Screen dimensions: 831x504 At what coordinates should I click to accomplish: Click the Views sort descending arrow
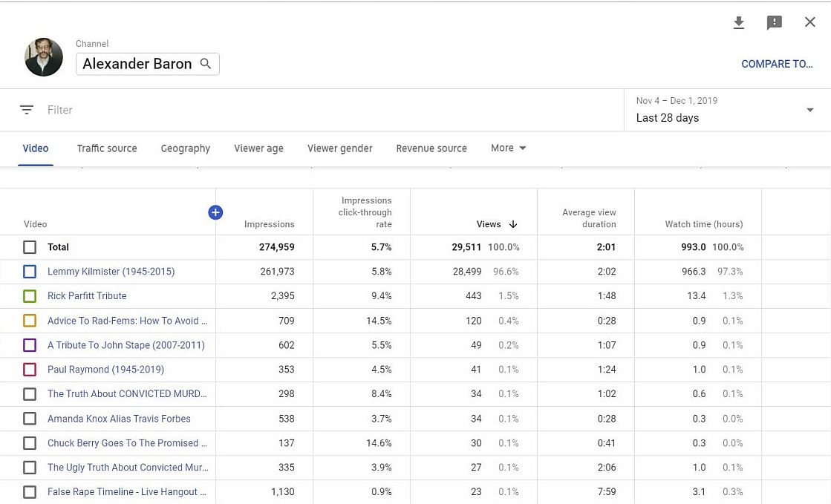pyautogui.click(x=513, y=224)
